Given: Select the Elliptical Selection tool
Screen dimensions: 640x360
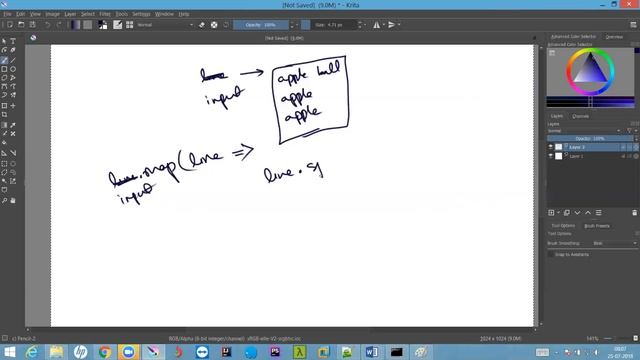Looking at the screenshot, I should click(x=13, y=163).
